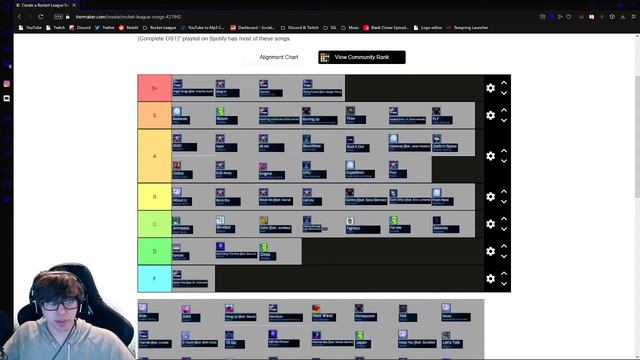Move the A tier row up

pyautogui.click(x=504, y=151)
